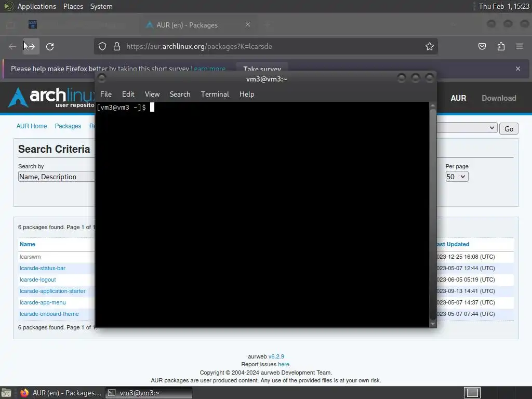532x399 pixels.
Task: Open the Download navigation link
Action: click(x=499, y=98)
